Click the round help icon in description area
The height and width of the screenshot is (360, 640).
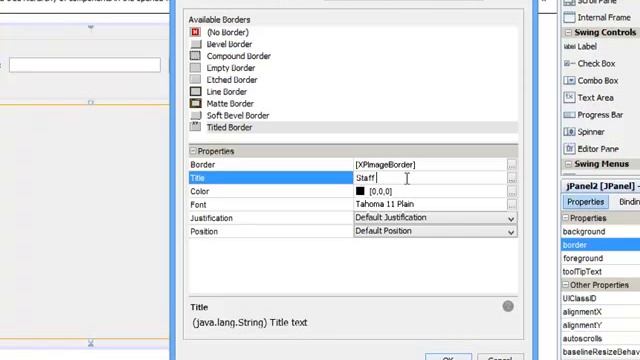pos(508,306)
